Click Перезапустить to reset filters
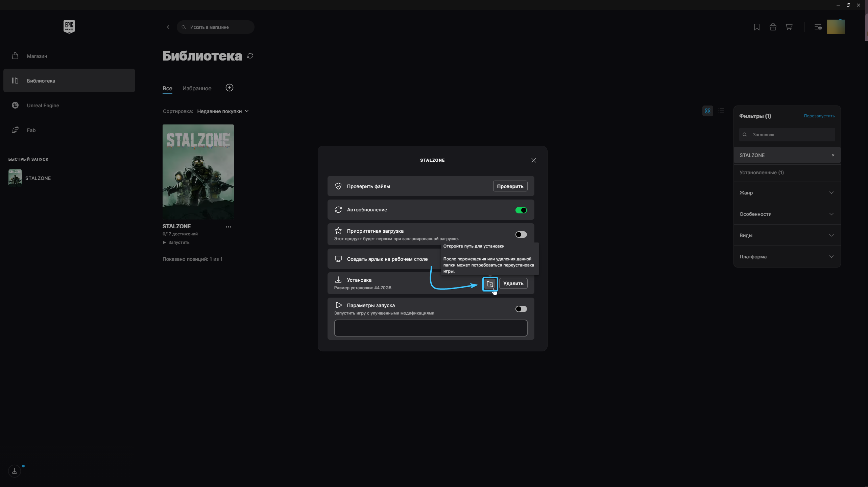This screenshot has width=868, height=487. pos(819,116)
